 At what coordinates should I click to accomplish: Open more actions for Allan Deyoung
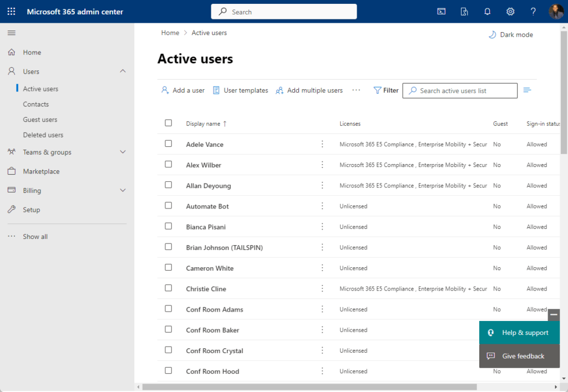pos(322,185)
